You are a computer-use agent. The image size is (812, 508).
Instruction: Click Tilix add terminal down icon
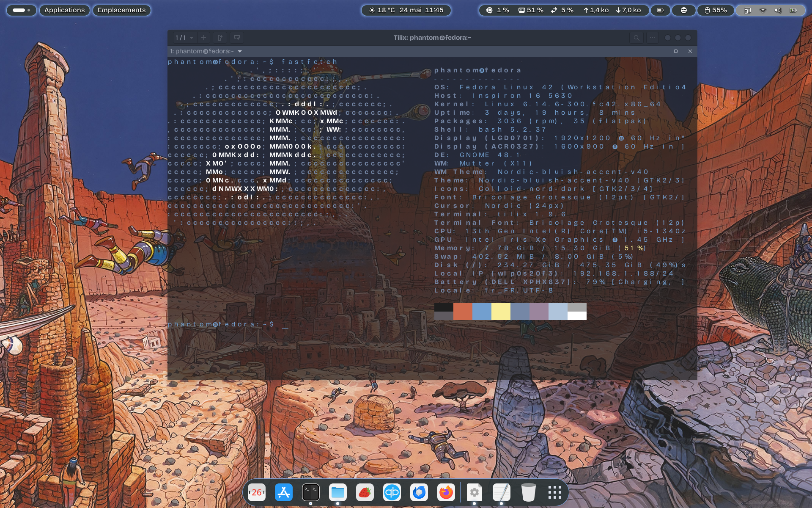point(237,38)
